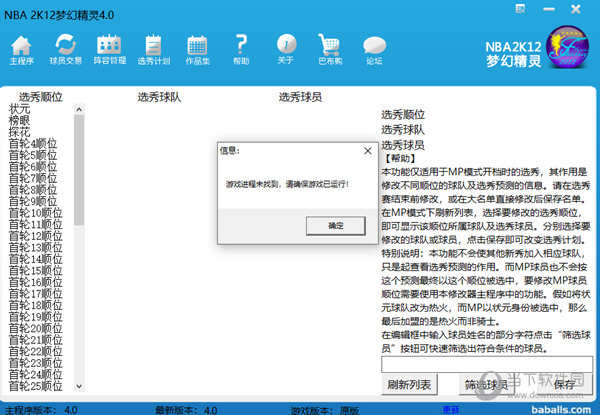This screenshot has width=600, height=415.
Task: Select 首轮8顺位 in the list
Action: (x=33, y=190)
